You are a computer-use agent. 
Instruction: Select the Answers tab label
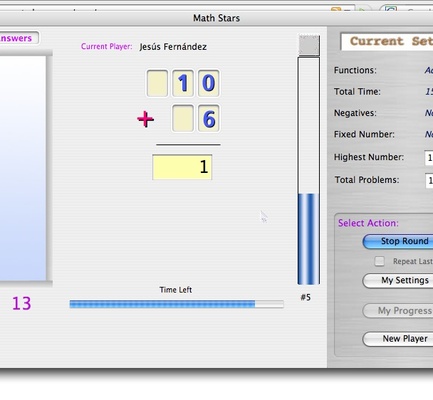16,38
